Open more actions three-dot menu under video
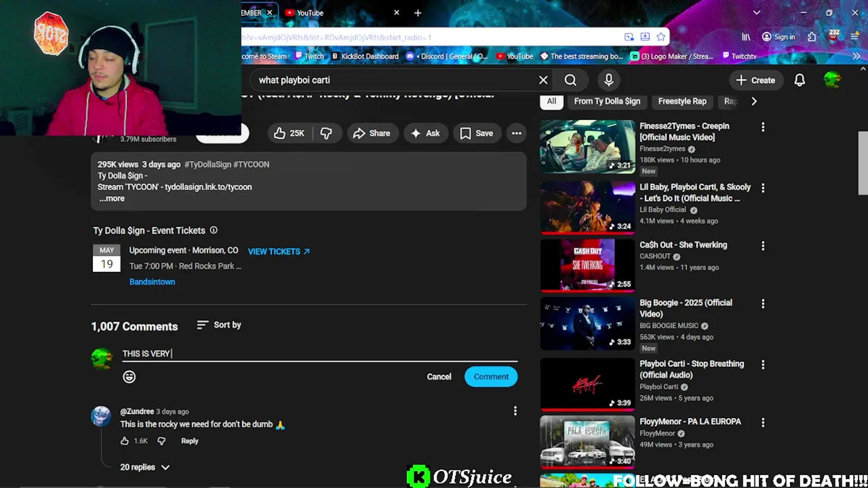The height and width of the screenshot is (488, 868). tap(517, 134)
